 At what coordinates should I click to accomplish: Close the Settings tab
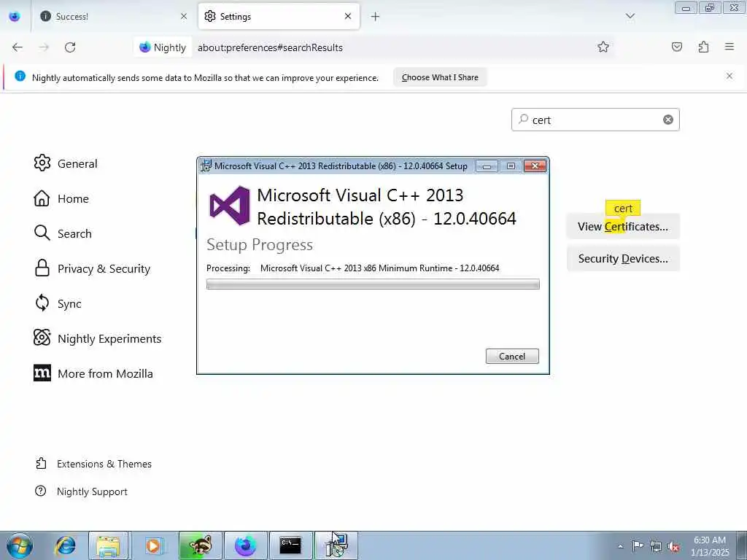348,16
